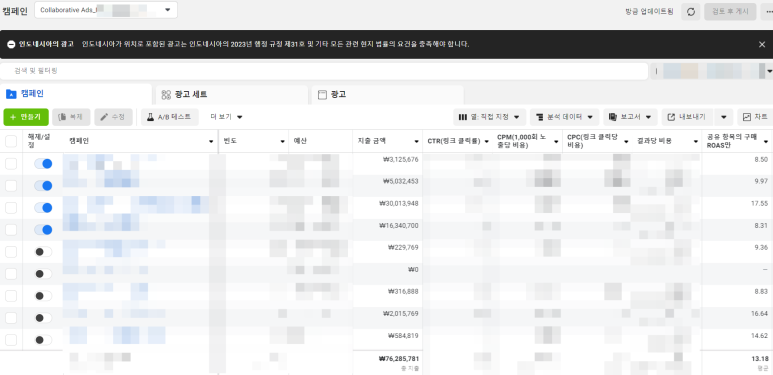Open the CPM column header dropdown arrow

[x=556, y=141]
